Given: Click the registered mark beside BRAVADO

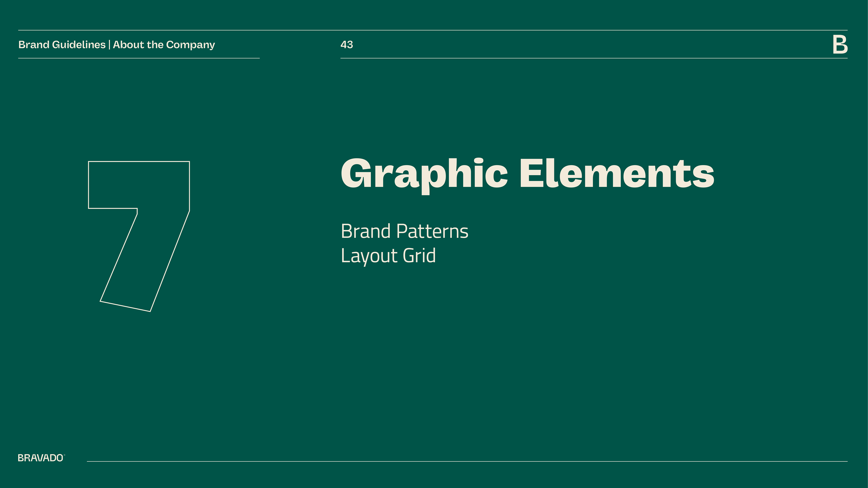Looking at the screenshot, I should 64,455.
